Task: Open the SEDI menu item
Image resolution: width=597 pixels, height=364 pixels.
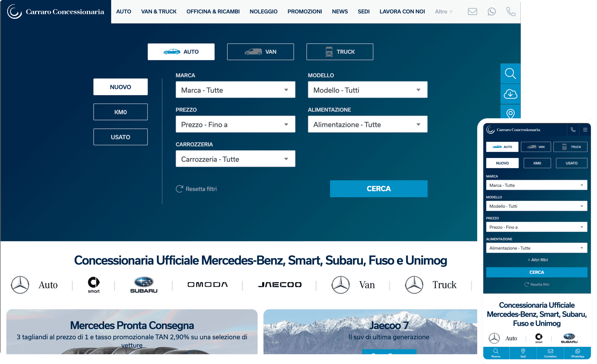Action: [363, 11]
